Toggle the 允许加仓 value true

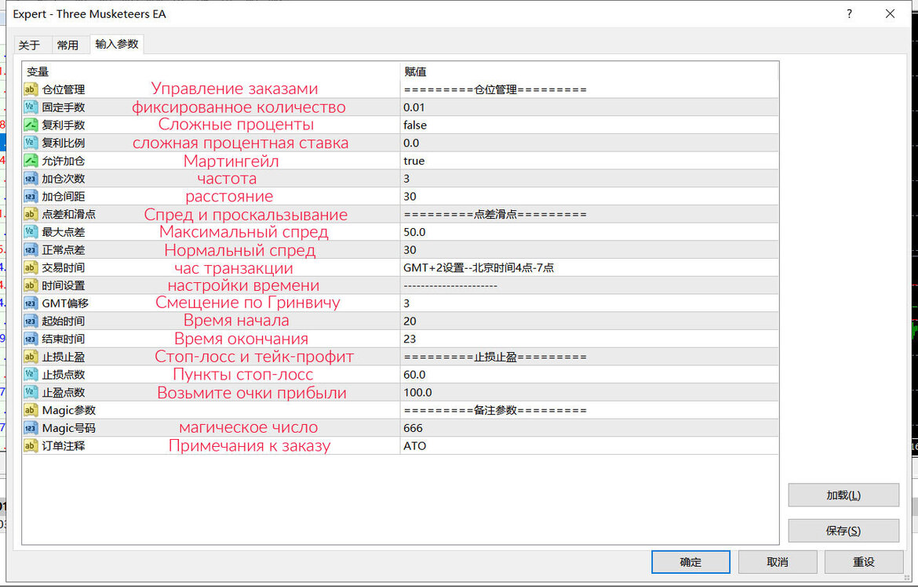[589, 161]
